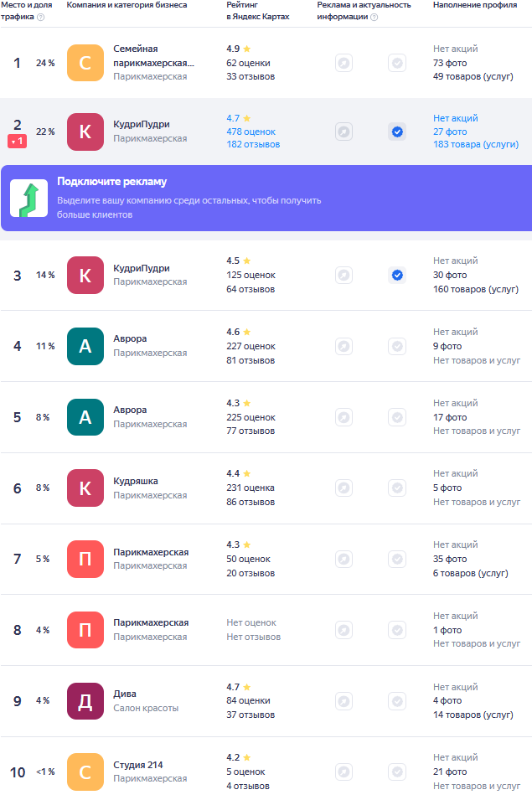Open '182 отзывов' link for КудриПудри

pos(253,145)
